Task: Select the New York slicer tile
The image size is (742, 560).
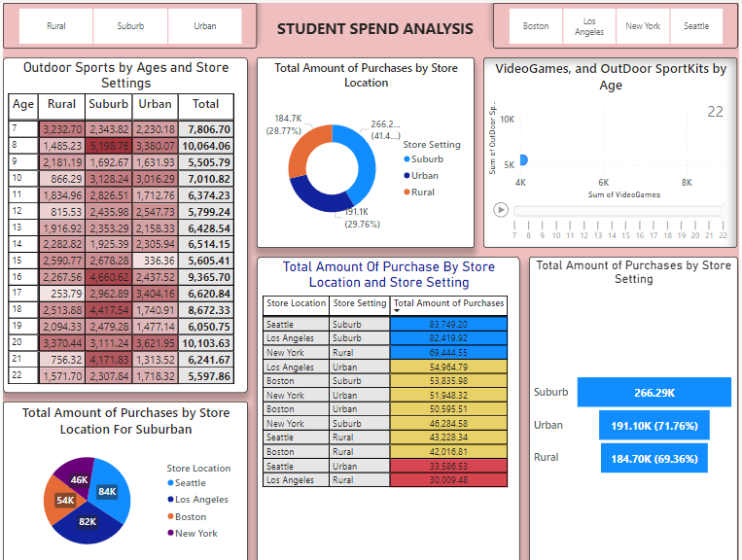Action: coord(643,26)
